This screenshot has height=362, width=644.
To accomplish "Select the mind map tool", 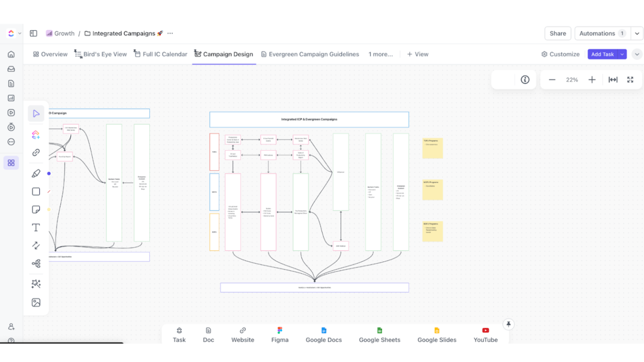I will (36, 263).
